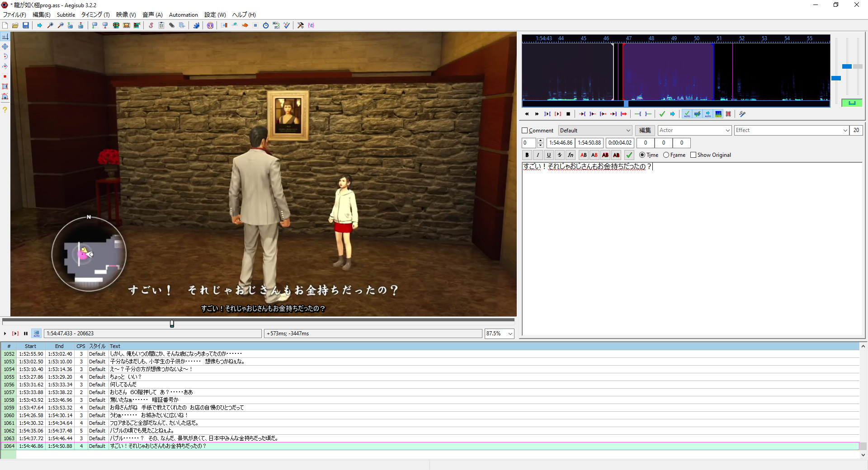
Task: Click the 編集 style edit button
Action: 645,131
